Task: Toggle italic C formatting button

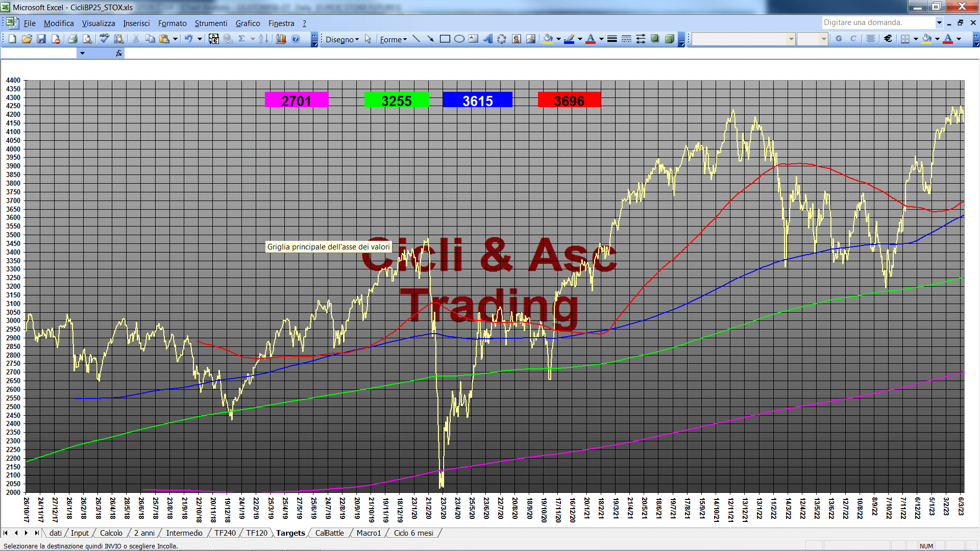Action: click(853, 39)
